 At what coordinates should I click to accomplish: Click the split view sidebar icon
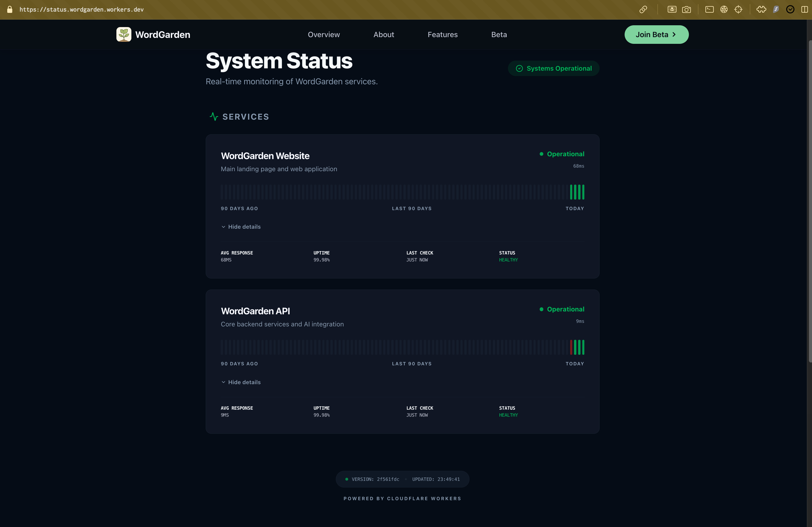click(x=805, y=10)
